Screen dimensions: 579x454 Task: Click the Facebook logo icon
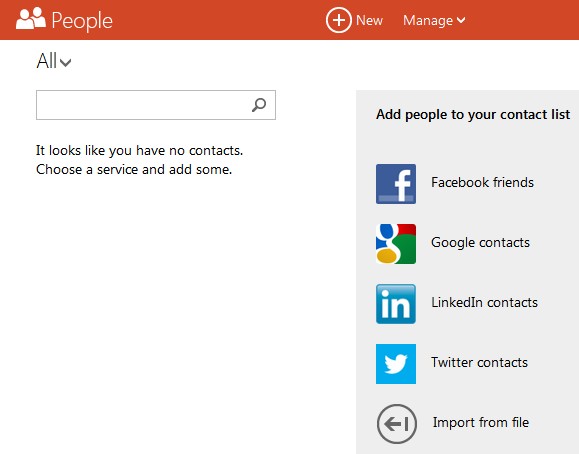[x=396, y=184]
